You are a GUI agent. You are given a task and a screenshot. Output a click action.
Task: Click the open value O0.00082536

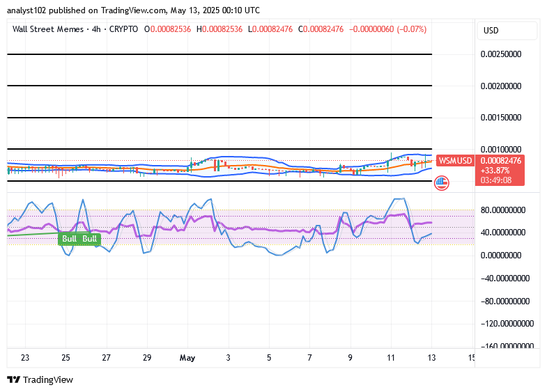(167, 29)
